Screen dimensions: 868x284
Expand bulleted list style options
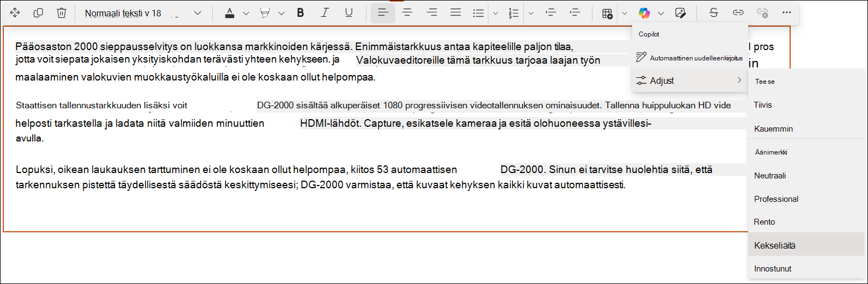[x=495, y=13]
